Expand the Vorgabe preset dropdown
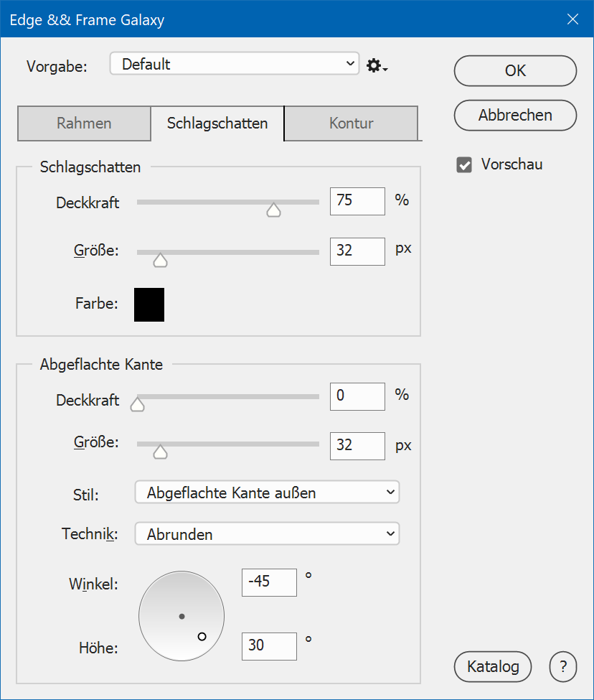Image resolution: width=594 pixels, height=700 pixels. pyautogui.click(x=234, y=64)
